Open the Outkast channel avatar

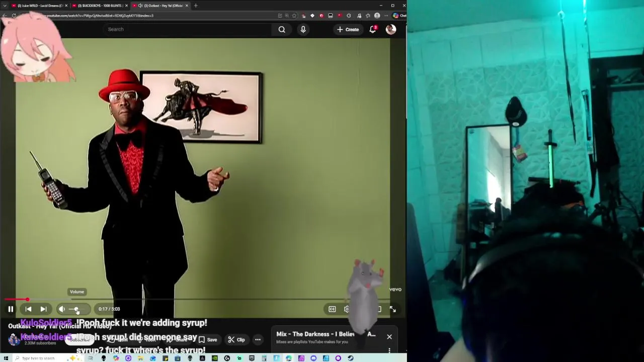[14, 340]
